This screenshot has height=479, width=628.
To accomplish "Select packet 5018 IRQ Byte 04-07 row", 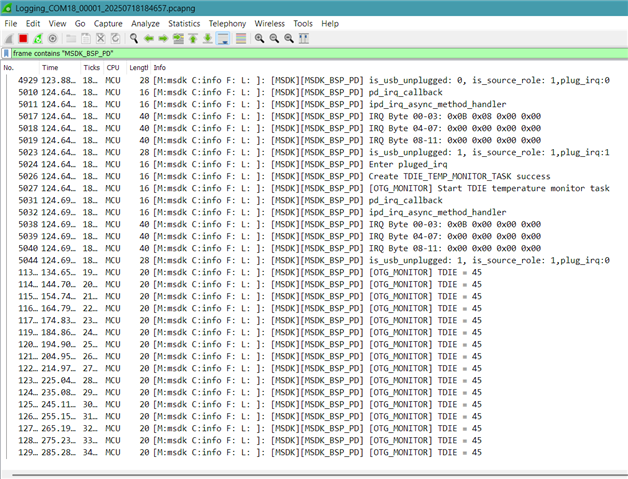I will tap(314, 129).
